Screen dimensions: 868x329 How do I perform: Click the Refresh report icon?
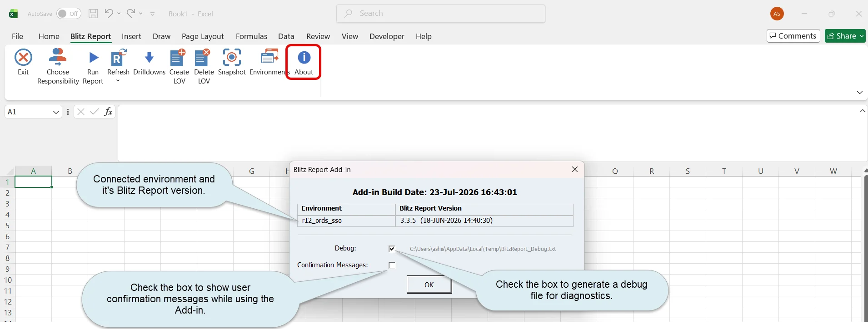118,59
